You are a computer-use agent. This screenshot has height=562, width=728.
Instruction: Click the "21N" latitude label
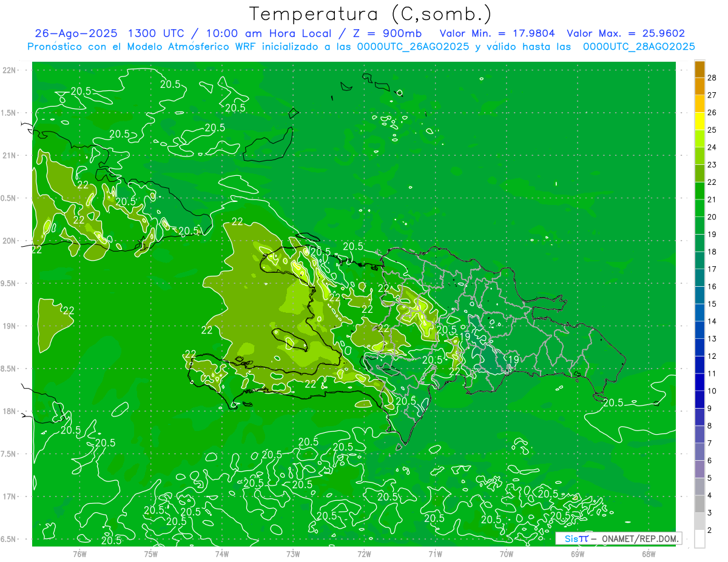[x=9, y=155]
